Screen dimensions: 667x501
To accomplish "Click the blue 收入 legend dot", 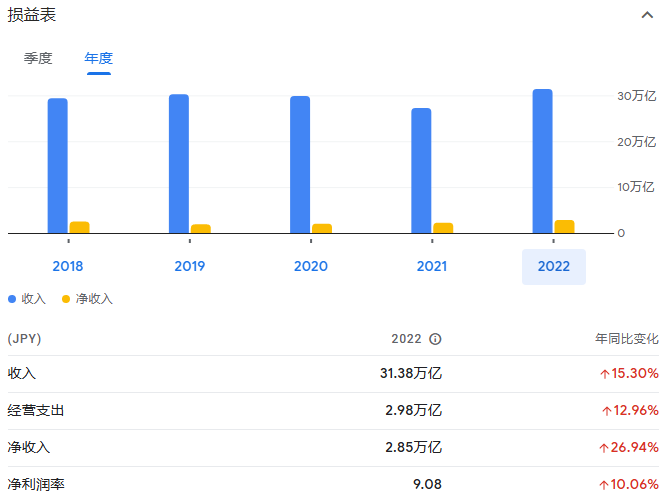I will [x=12, y=299].
